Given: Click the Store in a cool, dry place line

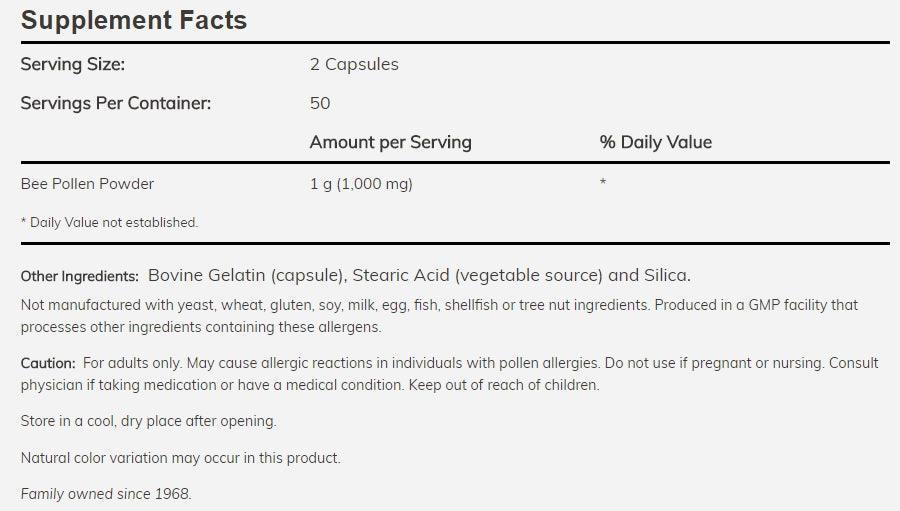Looking at the screenshot, I should click(x=148, y=421).
